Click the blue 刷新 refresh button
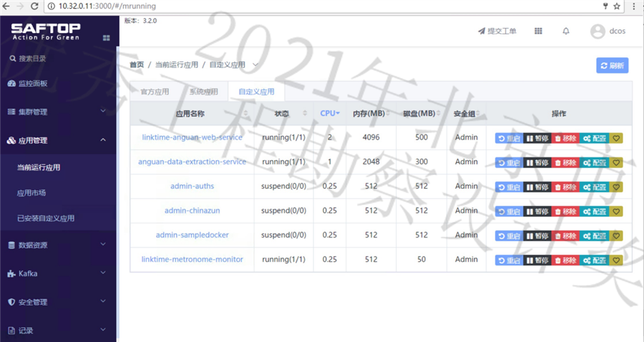This screenshot has height=342, width=644. [x=613, y=66]
